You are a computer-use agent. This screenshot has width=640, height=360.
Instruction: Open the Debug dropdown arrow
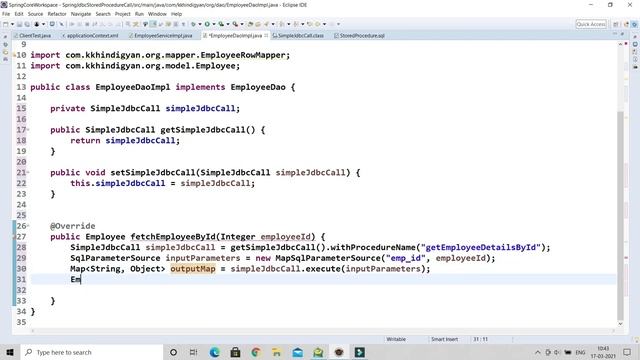pos(200,24)
